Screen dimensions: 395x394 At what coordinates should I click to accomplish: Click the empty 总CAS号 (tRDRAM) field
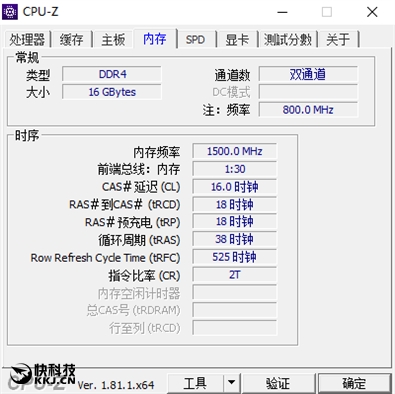point(234,310)
